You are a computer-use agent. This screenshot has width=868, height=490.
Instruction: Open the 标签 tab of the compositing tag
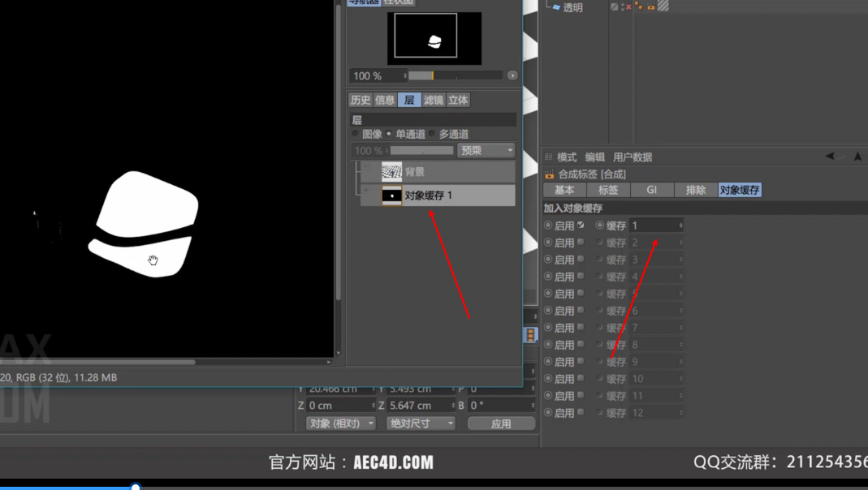pyautogui.click(x=608, y=191)
